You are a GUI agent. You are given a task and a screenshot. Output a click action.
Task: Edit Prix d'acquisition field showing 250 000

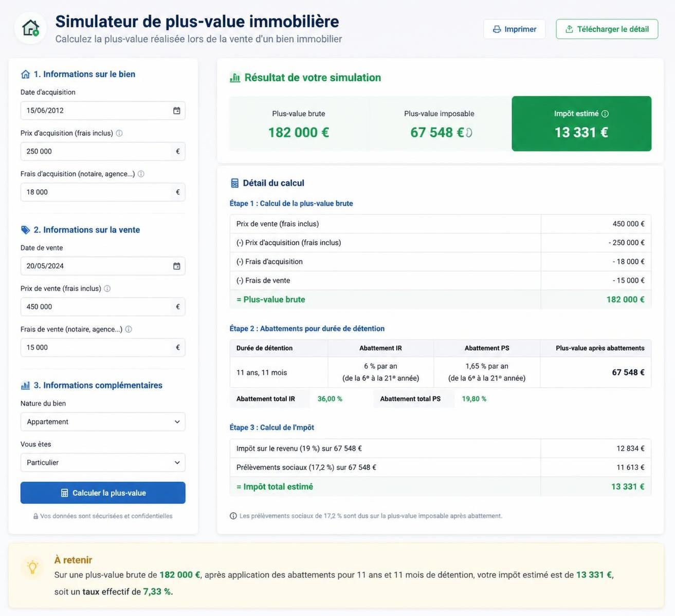(103, 151)
